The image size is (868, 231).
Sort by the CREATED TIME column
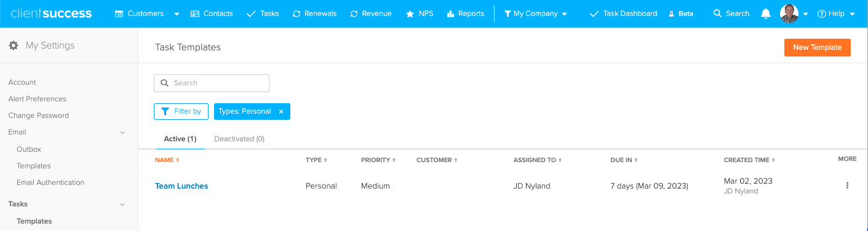[749, 160]
